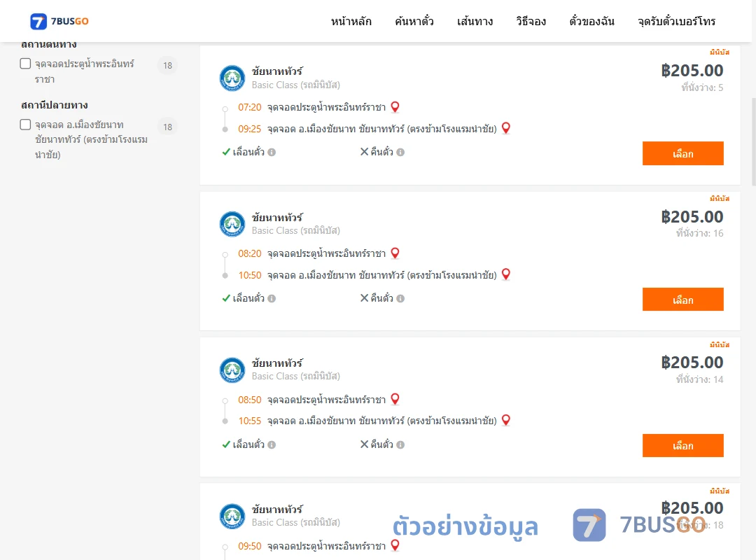This screenshot has width=756, height=560.
Task: Click คืนตั๋ว label on 08:50 trip
Action: pyautogui.click(x=382, y=444)
